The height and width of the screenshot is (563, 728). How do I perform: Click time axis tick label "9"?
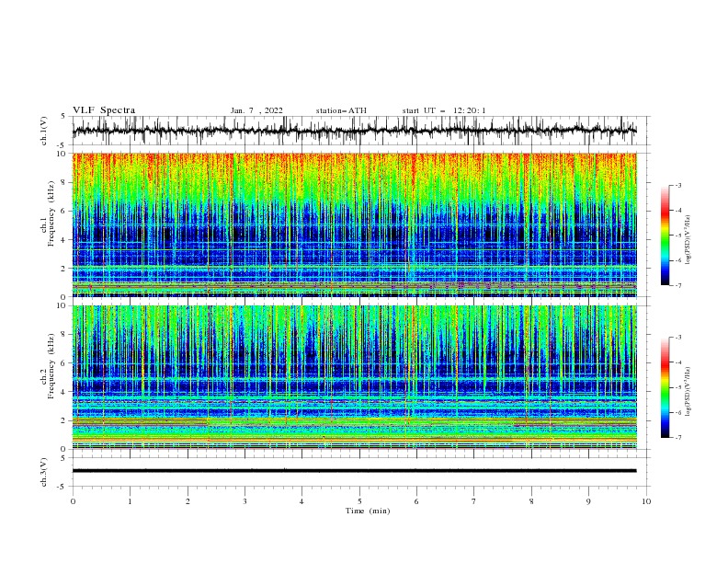point(588,501)
